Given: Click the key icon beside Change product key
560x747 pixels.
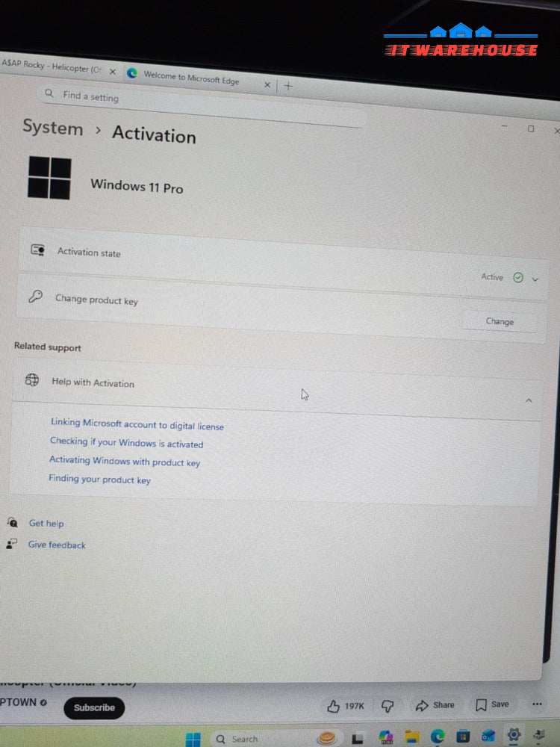Looking at the screenshot, I should tap(35, 297).
